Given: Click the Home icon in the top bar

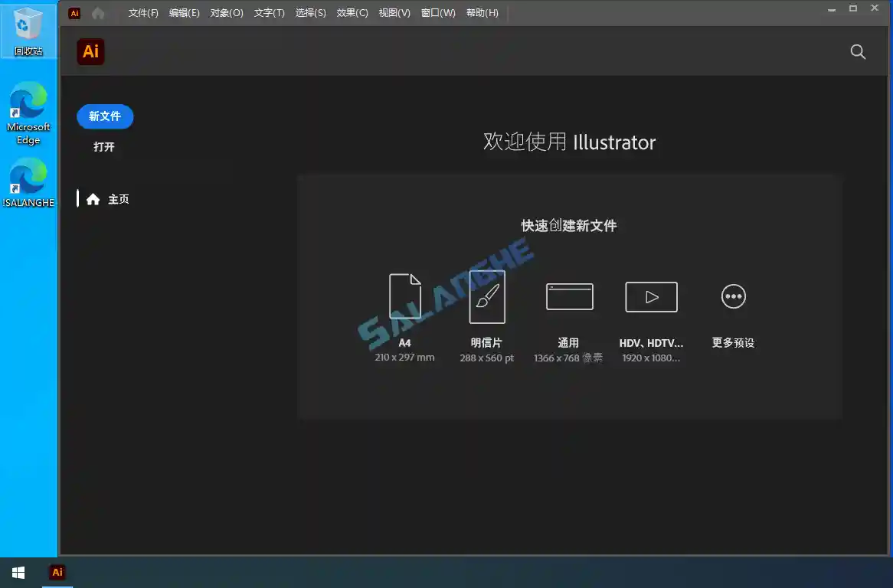Looking at the screenshot, I should 100,13.
